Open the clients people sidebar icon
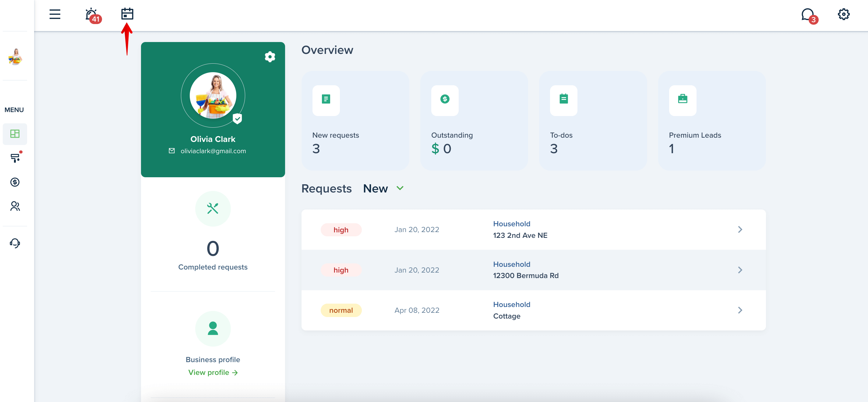Screen dimensions: 868x402 15,206
